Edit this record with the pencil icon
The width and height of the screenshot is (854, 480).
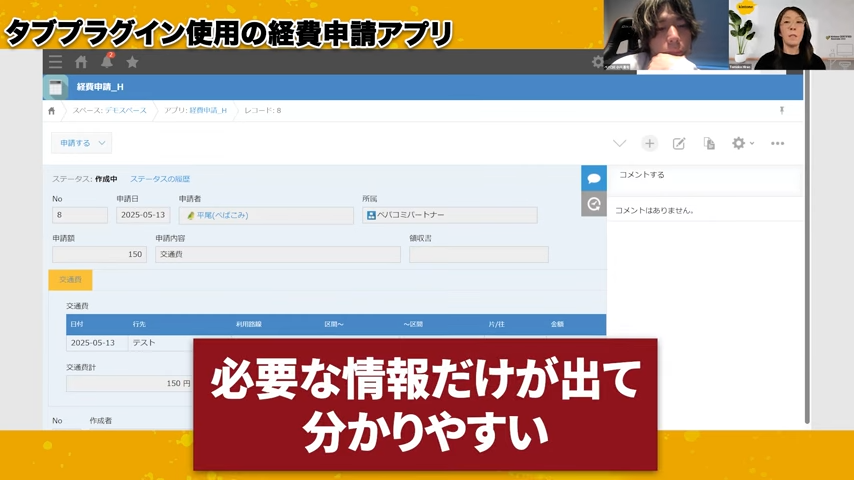tap(679, 143)
